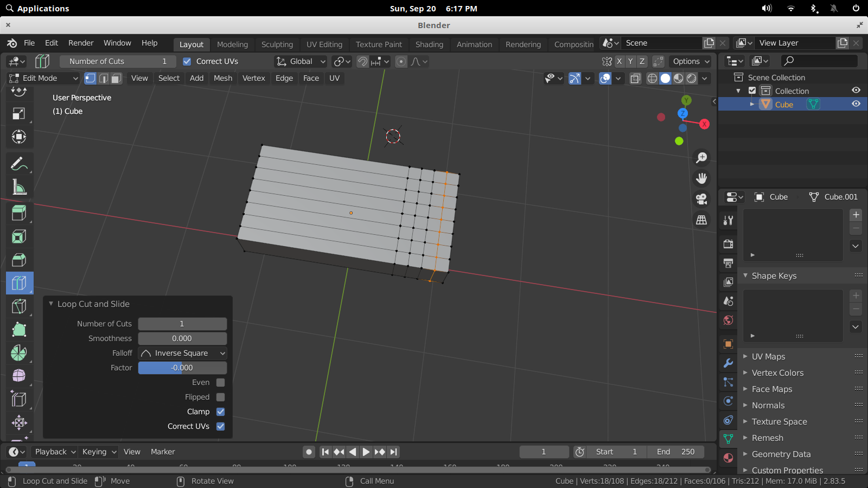
Task: Open Global transform orientation dropdown
Action: tap(301, 61)
